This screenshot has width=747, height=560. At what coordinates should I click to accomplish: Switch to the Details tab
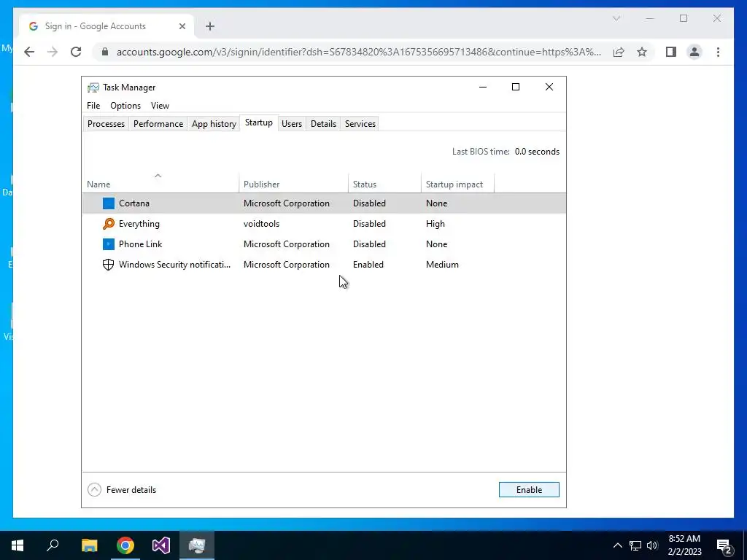click(323, 124)
